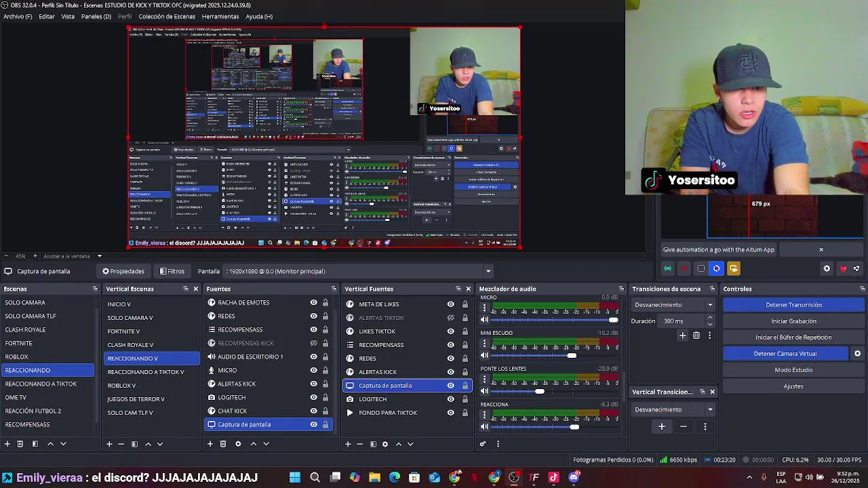The width and height of the screenshot is (868, 488).
Task: Click the green streaming icon in Aitum toolbar
Action: tap(668, 269)
